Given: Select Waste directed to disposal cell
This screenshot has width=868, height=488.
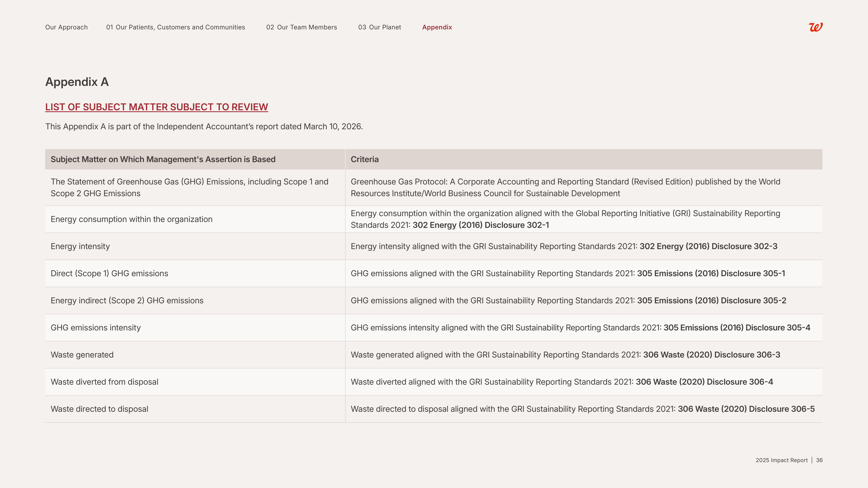Looking at the screenshot, I should (195, 409).
